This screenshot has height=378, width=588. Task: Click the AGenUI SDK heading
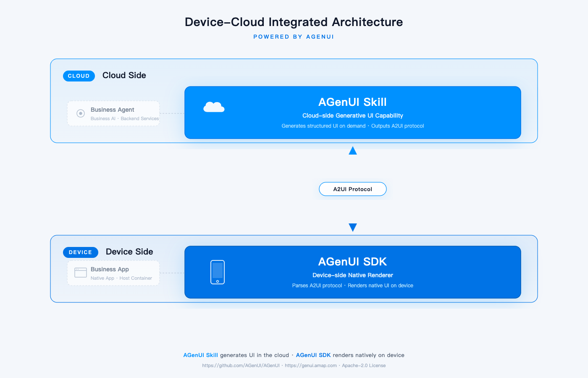click(x=352, y=262)
